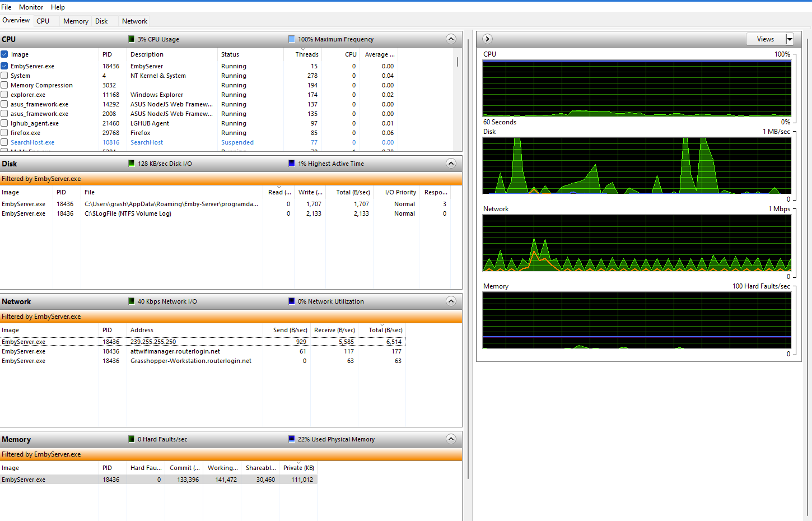Uncheck the EmbyServer.exe process checkbox
Image resolution: width=812 pixels, height=521 pixels.
4,66
